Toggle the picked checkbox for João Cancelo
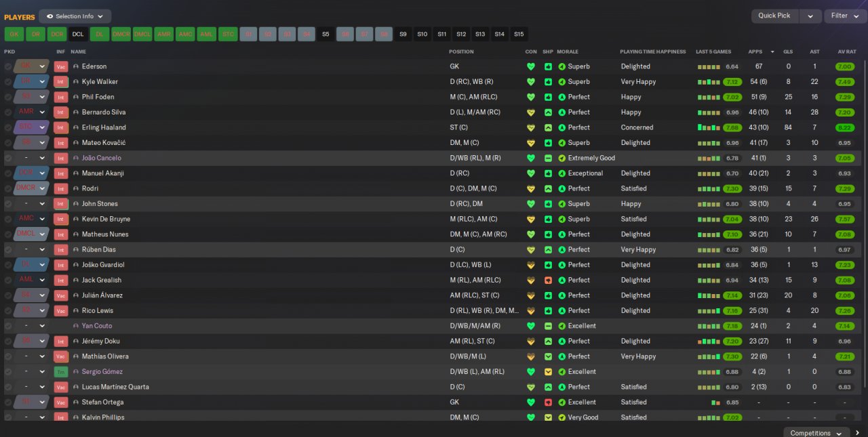Viewport: 868px width, 437px height. (x=8, y=158)
